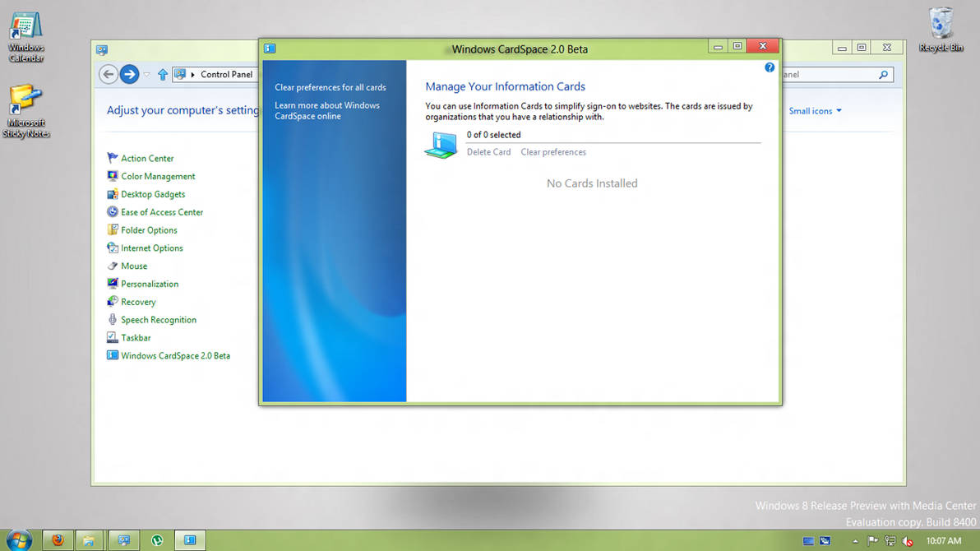Viewport: 980px width, 551px height.
Task: Click the network tray icon
Action: coord(890,541)
